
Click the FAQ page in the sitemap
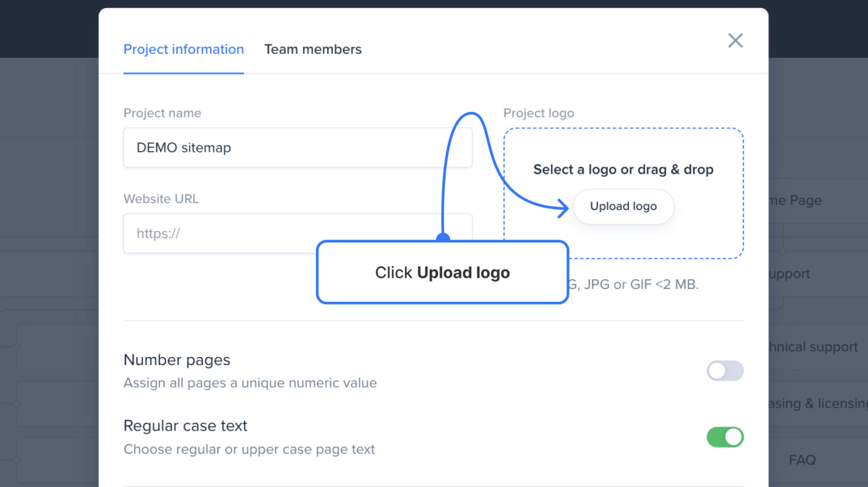point(802,459)
